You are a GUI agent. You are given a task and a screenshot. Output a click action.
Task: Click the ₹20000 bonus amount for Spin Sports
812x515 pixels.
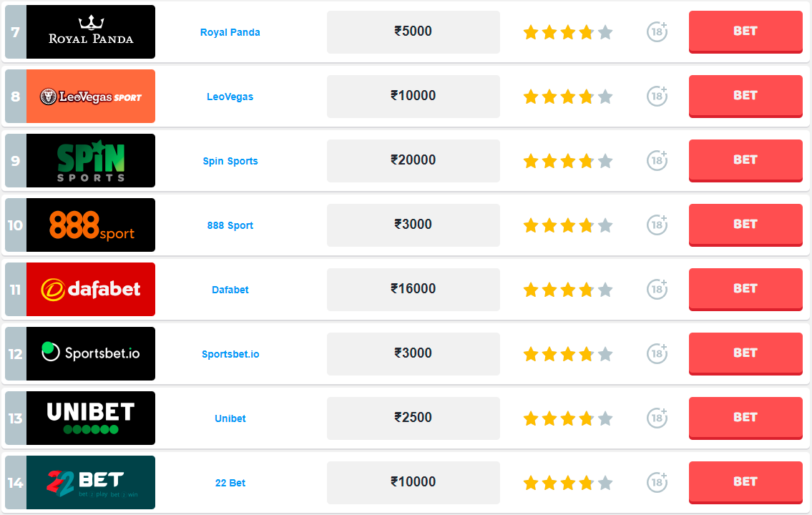[414, 160]
